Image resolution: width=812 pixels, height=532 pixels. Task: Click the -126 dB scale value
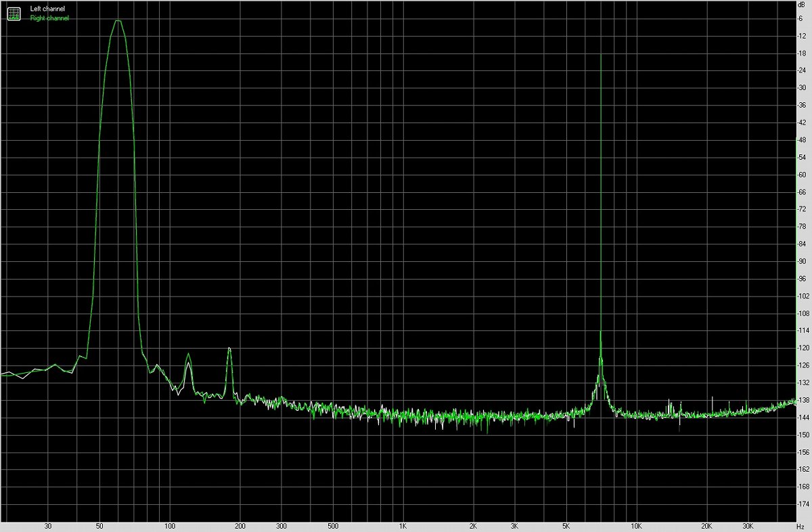coord(803,365)
